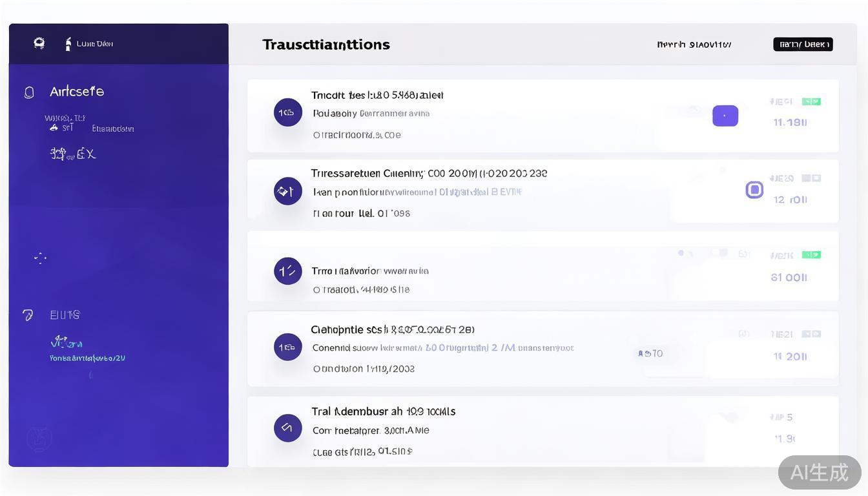Click the black button in the top-right header
Screen dimensions: 868x496
[803, 44]
